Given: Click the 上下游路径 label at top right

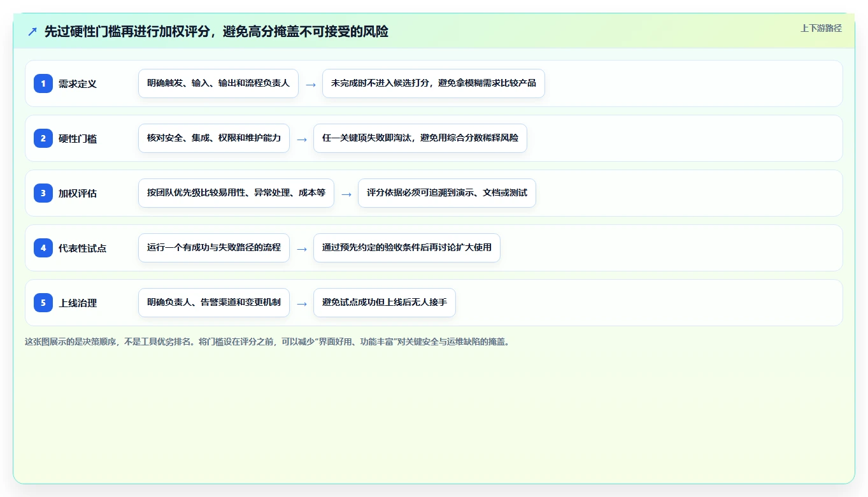Looking at the screenshot, I should coord(821,28).
